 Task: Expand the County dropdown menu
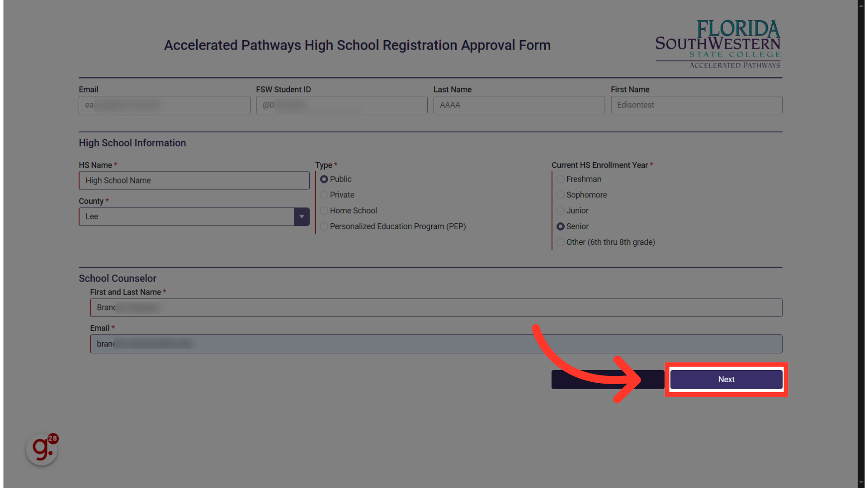tap(301, 216)
